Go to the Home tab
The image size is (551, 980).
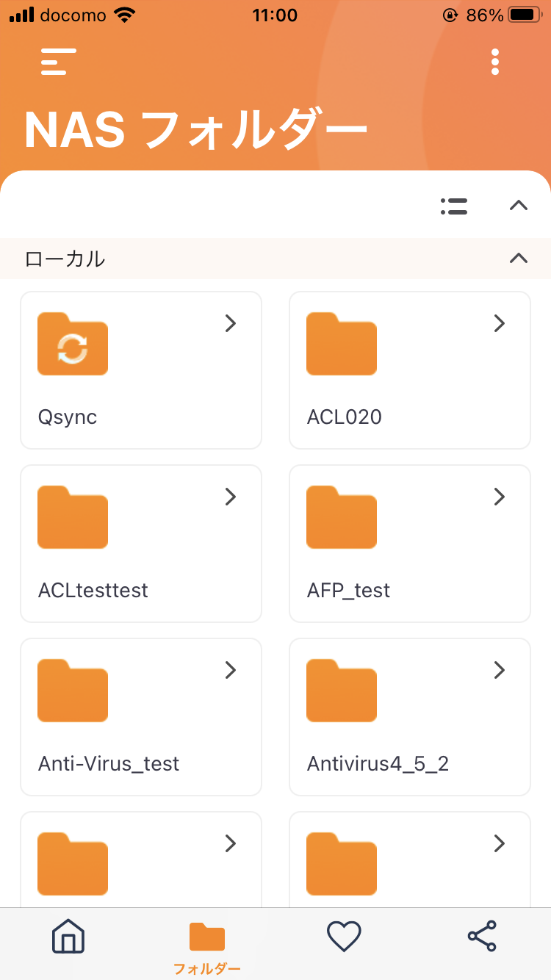(68, 936)
